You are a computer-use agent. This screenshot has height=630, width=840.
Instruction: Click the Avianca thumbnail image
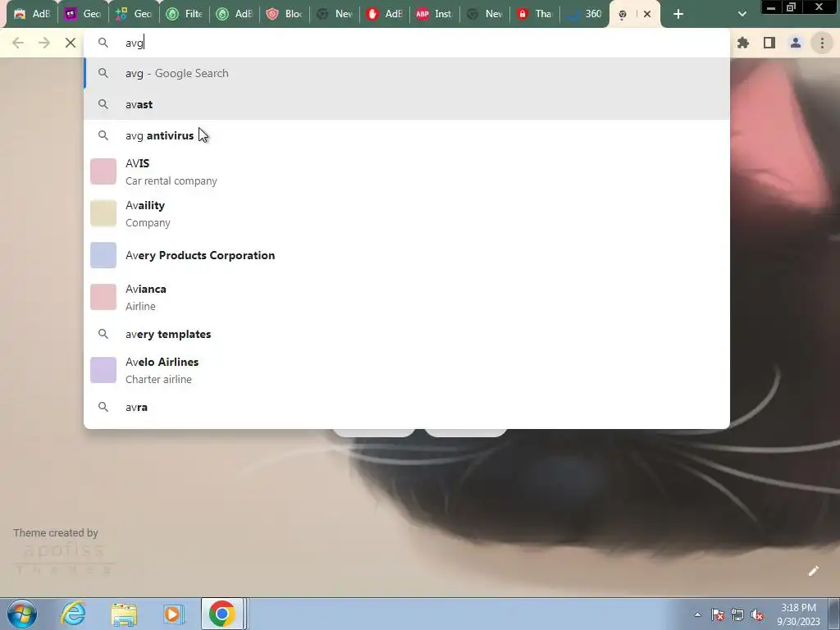[103, 297]
